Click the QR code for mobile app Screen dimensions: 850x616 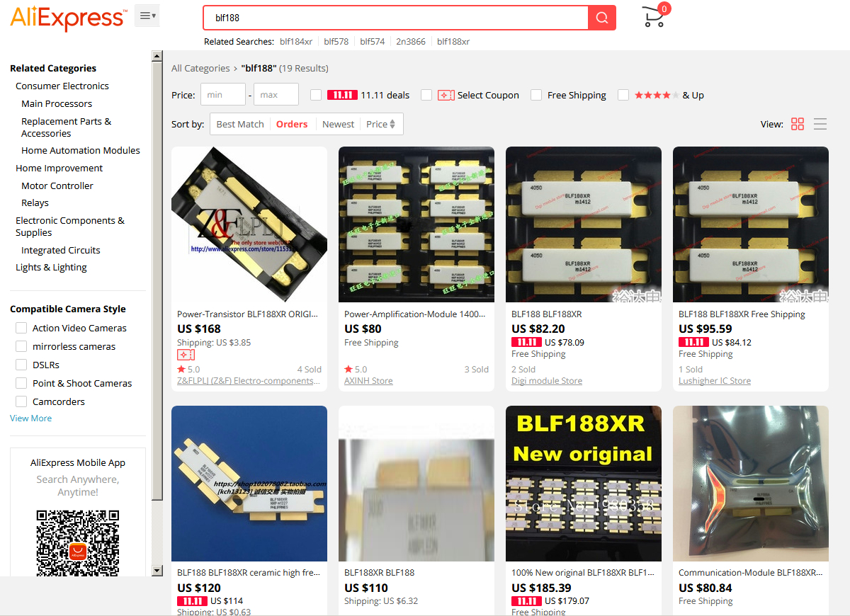(x=78, y=543)
